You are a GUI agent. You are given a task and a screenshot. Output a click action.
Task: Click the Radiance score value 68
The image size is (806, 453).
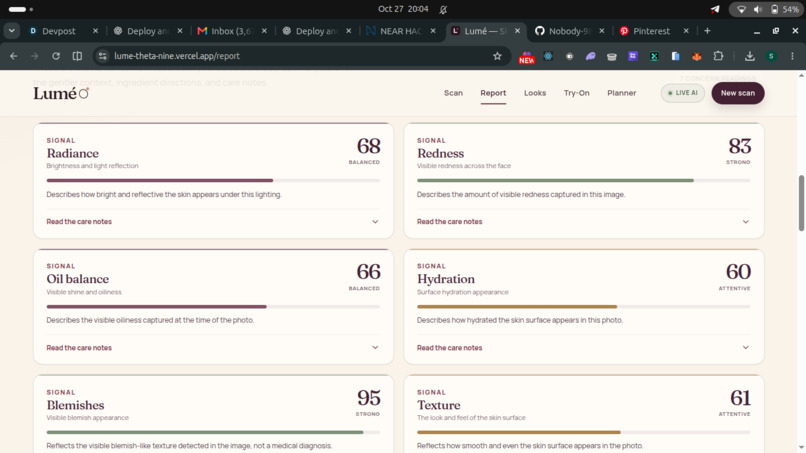369,146
